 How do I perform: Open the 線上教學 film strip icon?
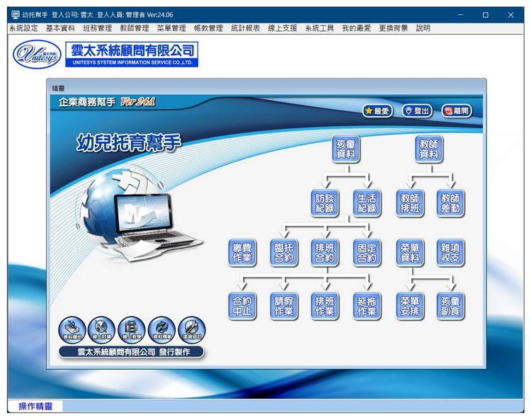tap(132, 329)
